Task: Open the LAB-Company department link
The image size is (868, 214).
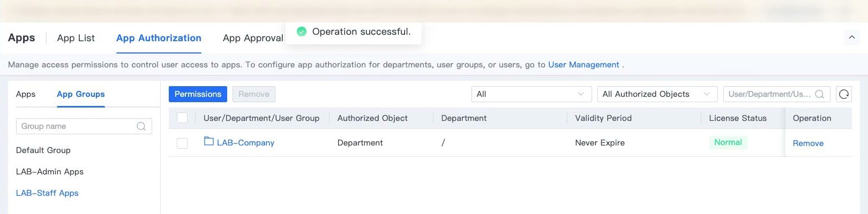Action: (x=245, y=143)
